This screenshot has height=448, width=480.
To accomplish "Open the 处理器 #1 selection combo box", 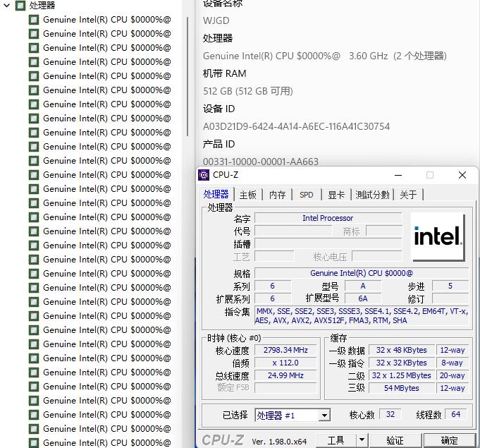I will (293, 416).
